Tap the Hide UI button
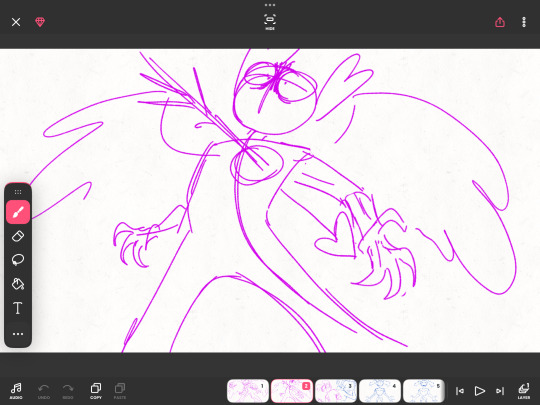Viewport: 540px width, 405px height. coord(270,22)
